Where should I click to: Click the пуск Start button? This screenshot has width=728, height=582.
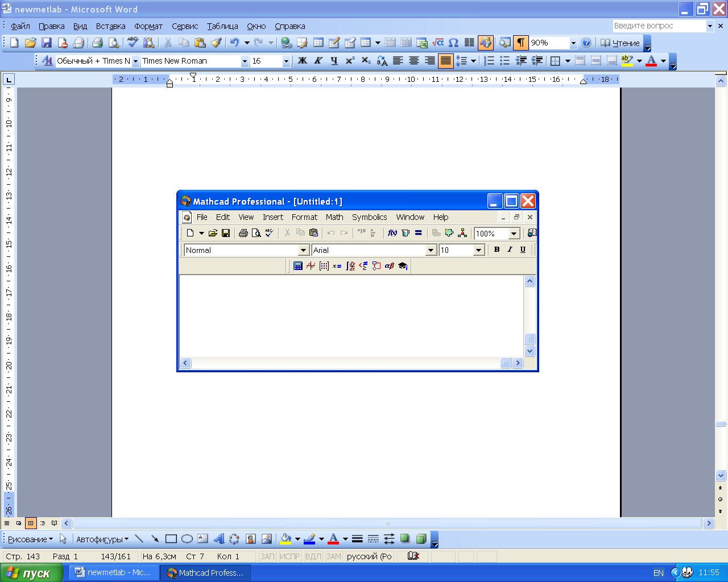32,573
